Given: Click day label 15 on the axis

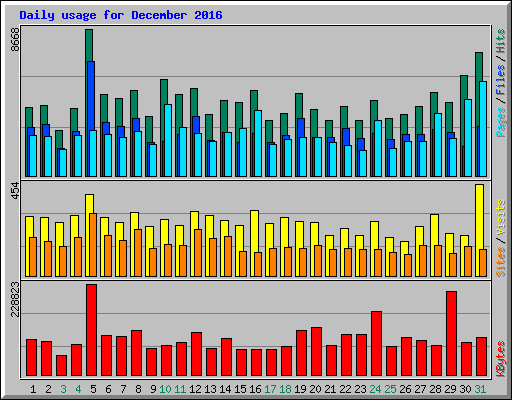Looking at the screenshot, I should pyautogui.click(x=240, y=389).
